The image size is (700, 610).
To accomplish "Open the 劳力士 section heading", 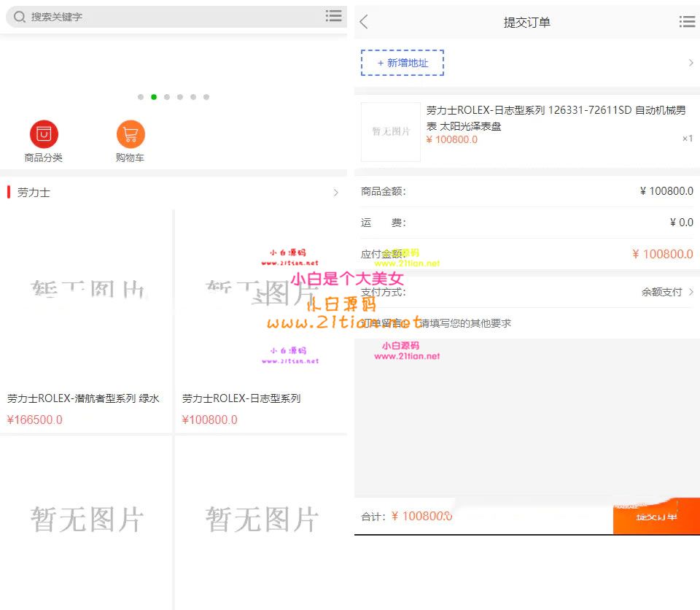I will pyautogui.click(x=34, y=193).
